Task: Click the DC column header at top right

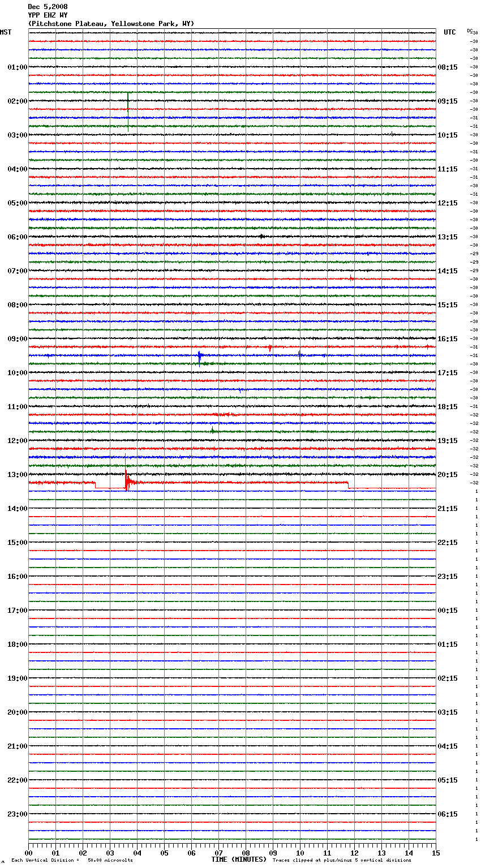Action: 470,31
